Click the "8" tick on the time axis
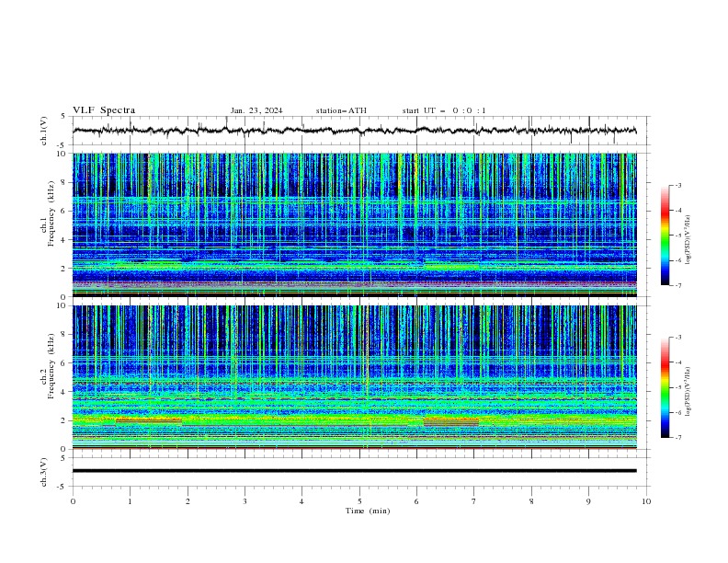Image resolution: width=728 pixels, height=563 pixels. (531, 501)
